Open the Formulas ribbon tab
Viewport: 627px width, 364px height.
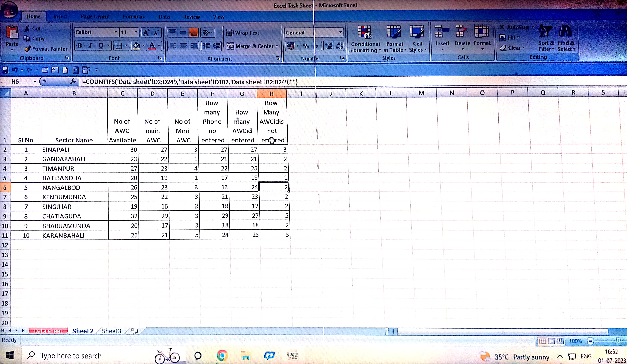134,17
